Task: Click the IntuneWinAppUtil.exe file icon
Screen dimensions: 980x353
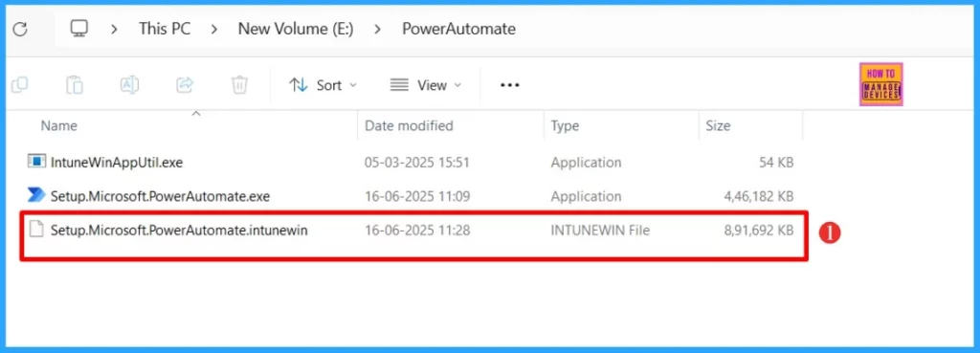Action: [37, 162]
